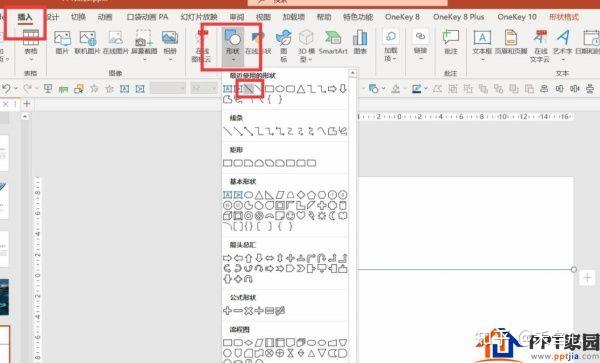Viewport: 600px width, 363px height.
Task: Click the 图标 (Icons) bird icon
Action: coord(284,46)
